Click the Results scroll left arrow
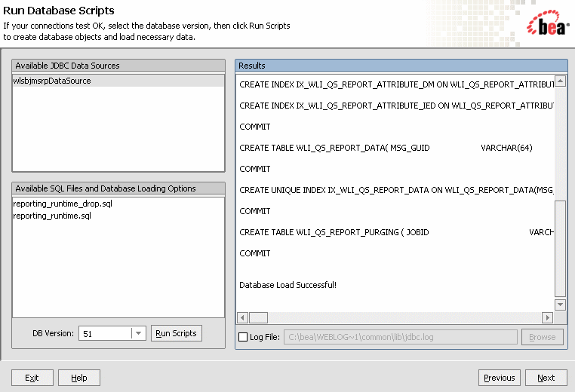Screen dimensions: 575x392 pos(243,317)
